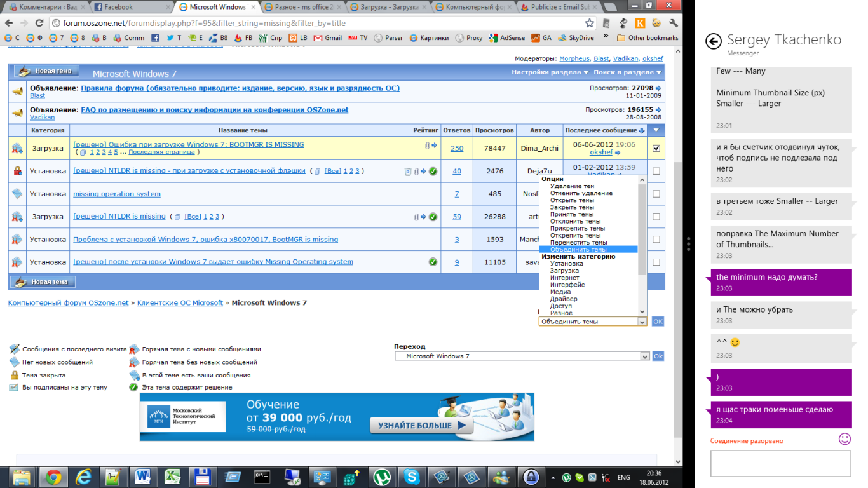The width and height of the screenshot is (868, 488).
Task: Open the Объединить темы moderation combo box
Action: 592,322
